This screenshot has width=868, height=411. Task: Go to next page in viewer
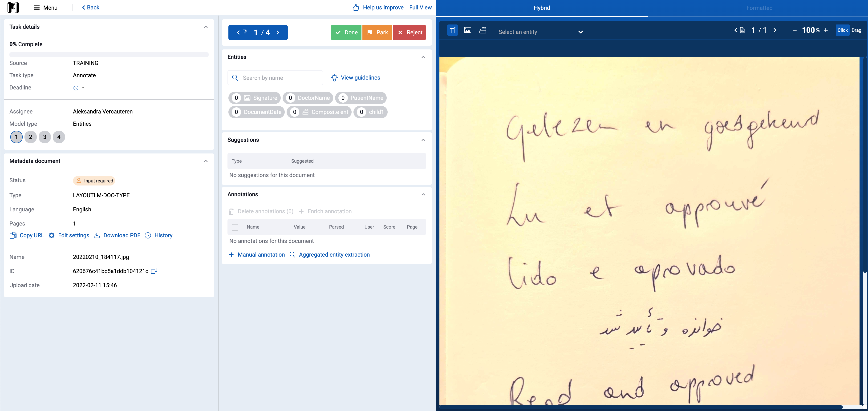[775, 30]
